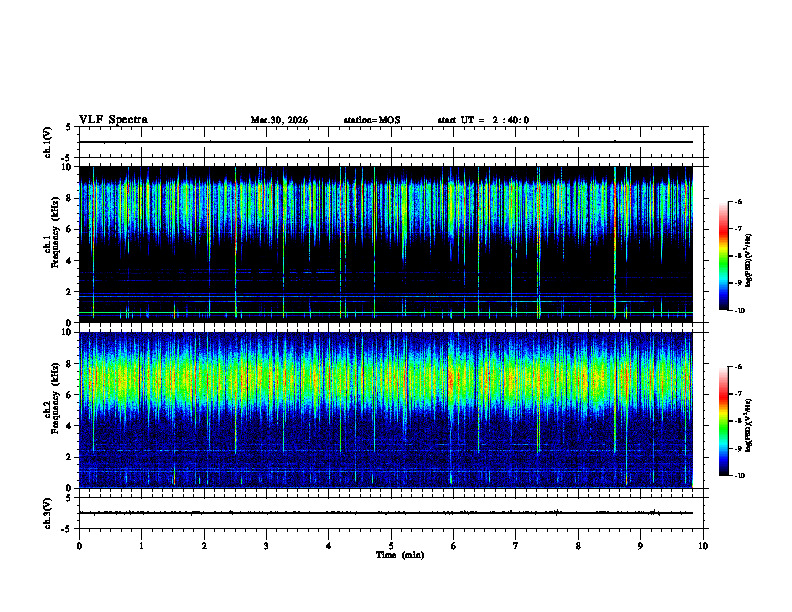
Task: Click ch.2 frequency axis tick '2'
Action: pyautogui.click(x=69, y=457)
